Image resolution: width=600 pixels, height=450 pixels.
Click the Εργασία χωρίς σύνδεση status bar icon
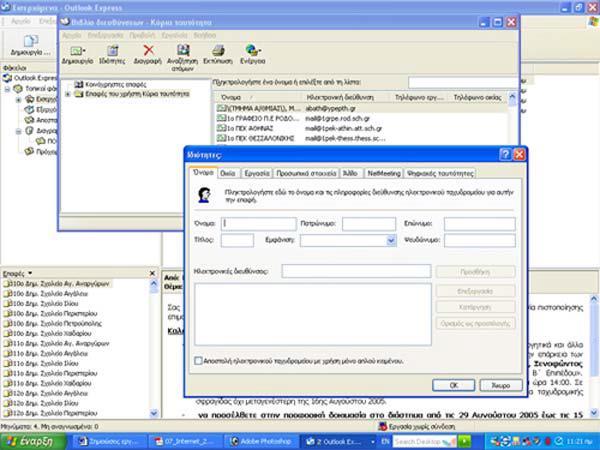tap(382, 426)
